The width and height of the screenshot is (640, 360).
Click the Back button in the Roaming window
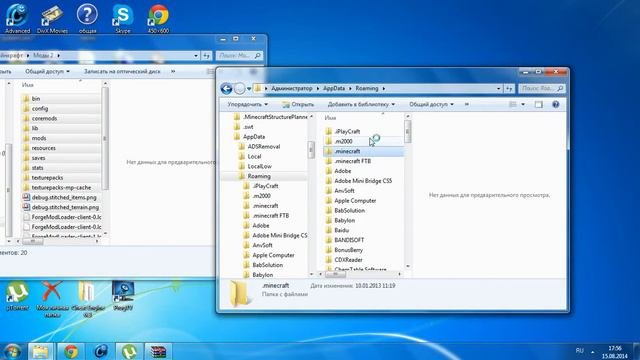[x=227, y=88]
